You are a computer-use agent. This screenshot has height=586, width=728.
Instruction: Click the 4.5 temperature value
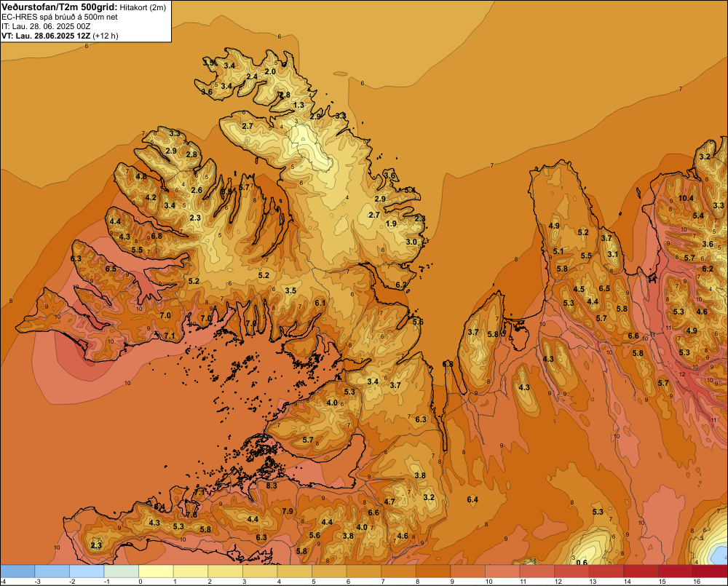(579, 289)
